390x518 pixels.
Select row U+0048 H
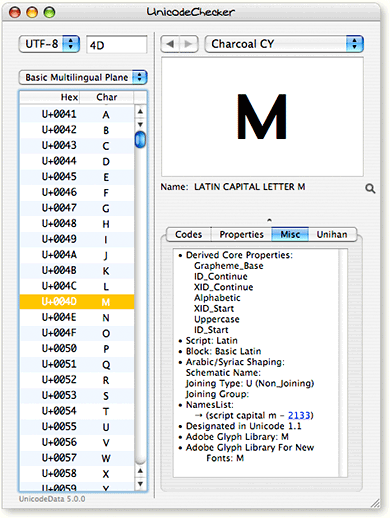coord(77,224)
